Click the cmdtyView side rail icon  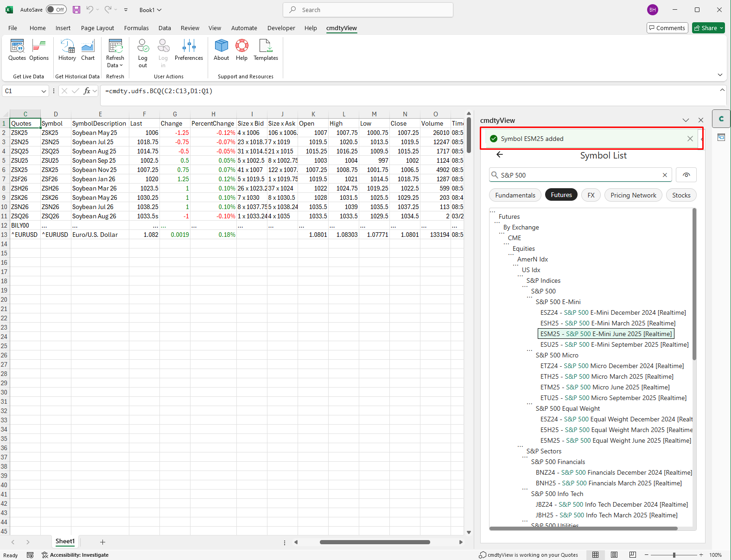click(721, 119)
